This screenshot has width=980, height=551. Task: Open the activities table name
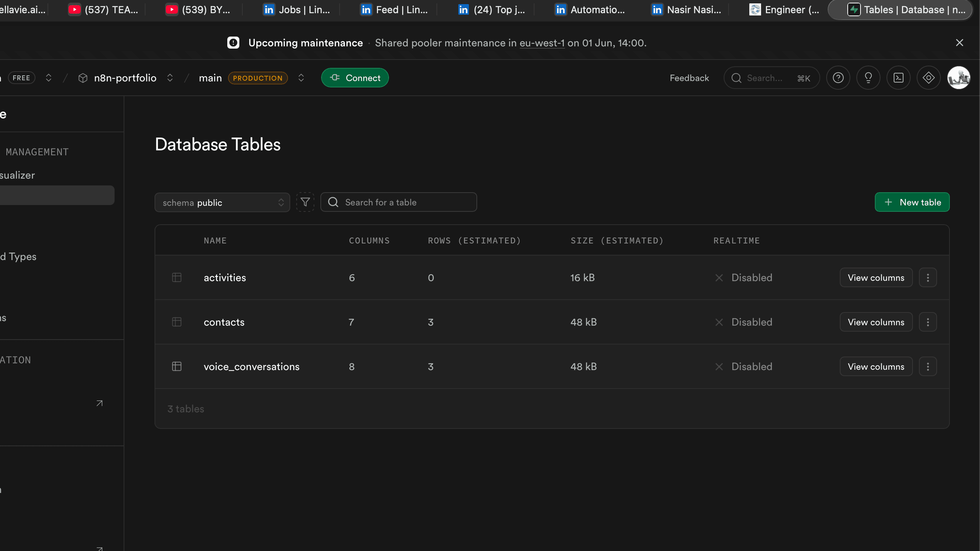[225, 278]
